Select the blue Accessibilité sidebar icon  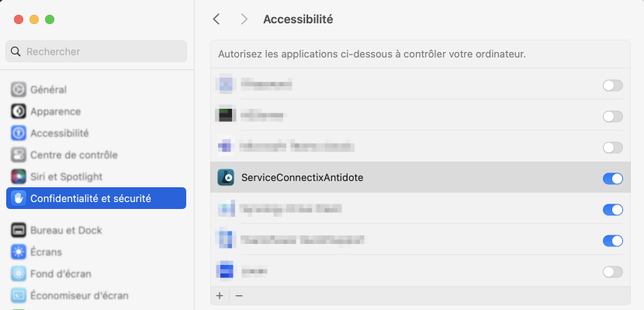[19, 133]
